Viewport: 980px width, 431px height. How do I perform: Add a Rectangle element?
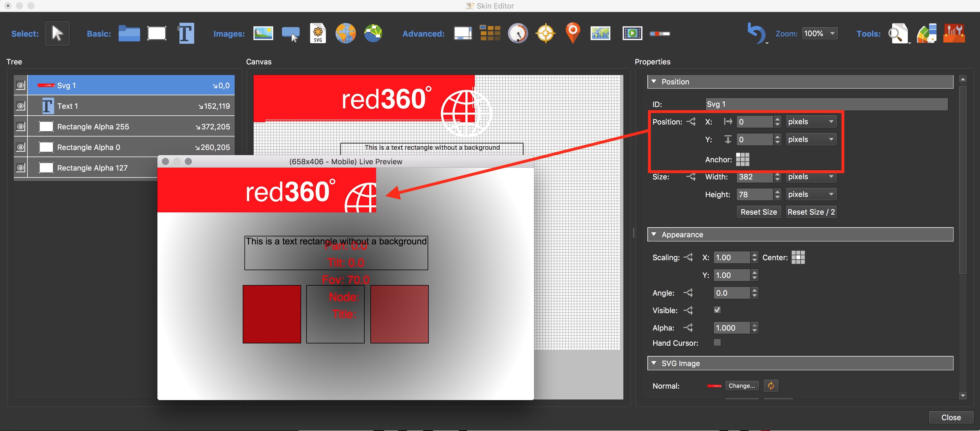157,33
